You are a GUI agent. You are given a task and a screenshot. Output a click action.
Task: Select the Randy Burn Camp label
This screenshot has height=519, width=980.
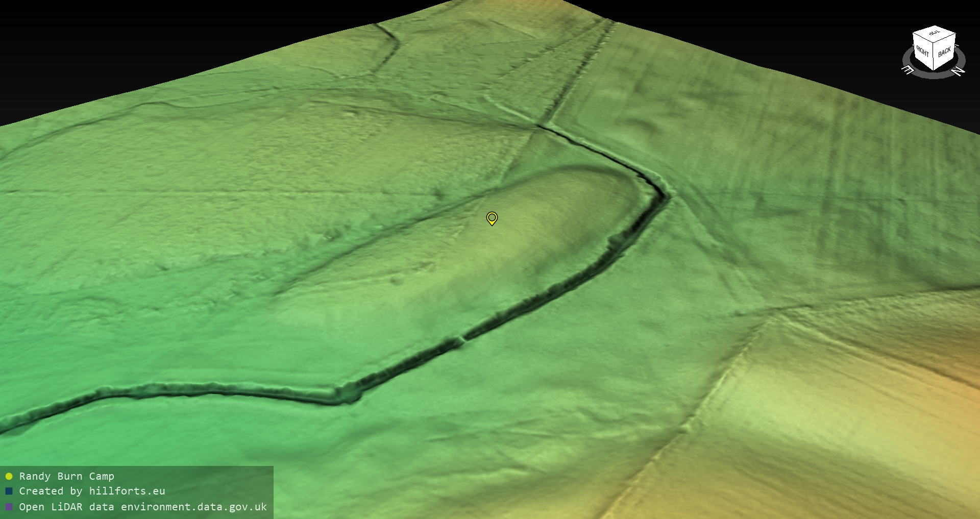tap(66, 476)
